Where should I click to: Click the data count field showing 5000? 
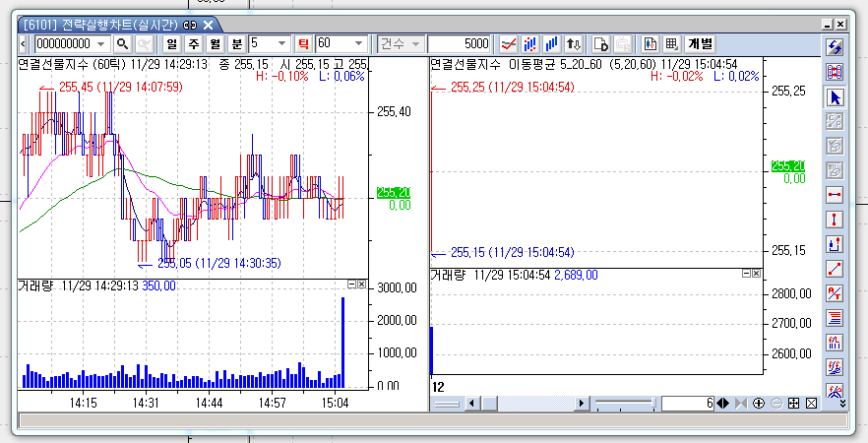point(460,44)
